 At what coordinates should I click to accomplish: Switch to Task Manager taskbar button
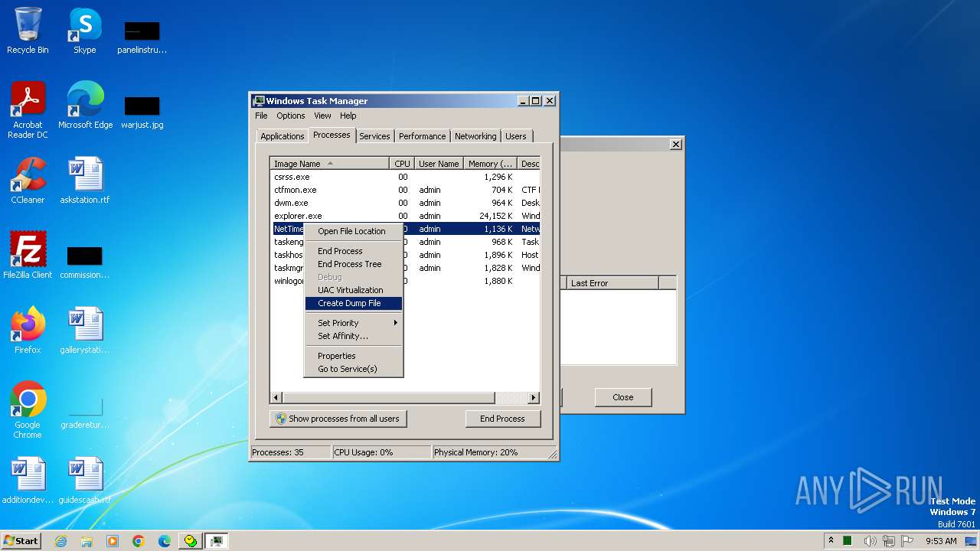tap(217, 541)
